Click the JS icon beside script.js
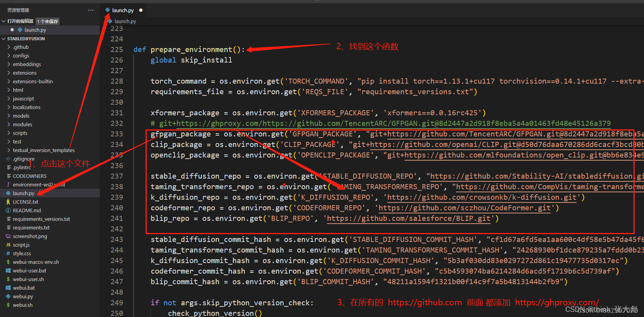Image resolution: width=644 pixels, height=317 pixels. pyautogui.click(x=8, y=245)
